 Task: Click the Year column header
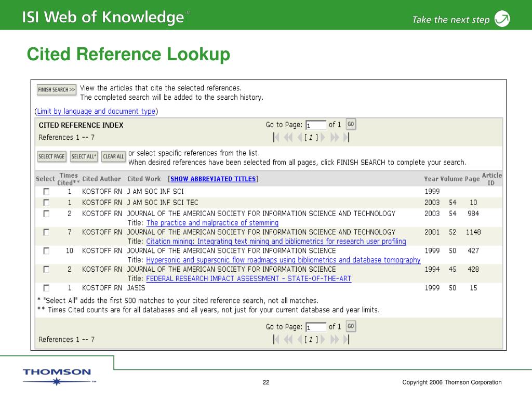(x=431, y=179)
